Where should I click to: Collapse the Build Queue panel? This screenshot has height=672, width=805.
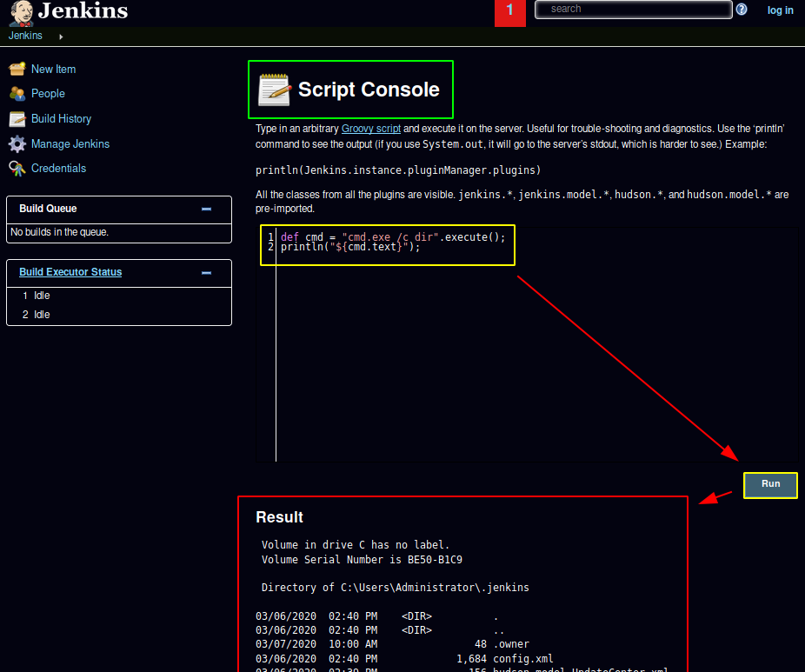coord(206,209)
